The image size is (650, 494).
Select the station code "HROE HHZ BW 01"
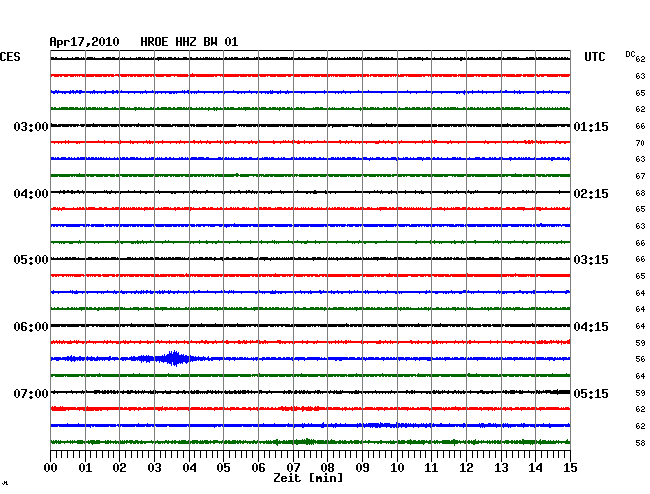pyautogui.click(x=189, y=42)
